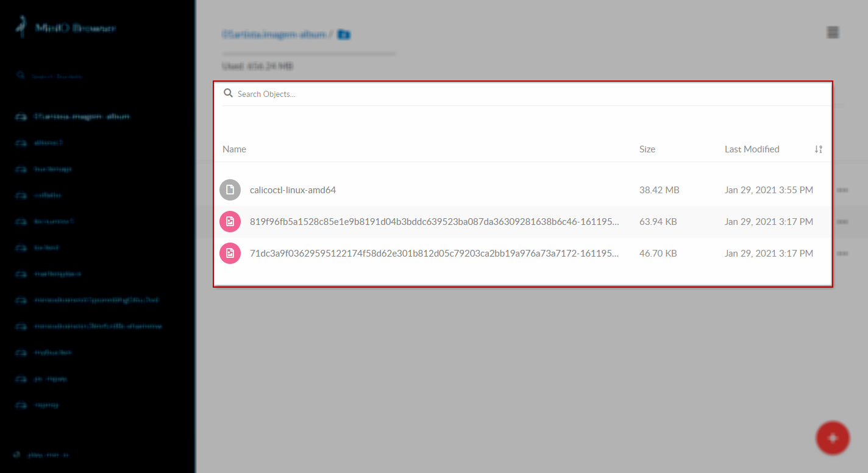Click the 38.42 MB size value
This screenshot has width=868, height=473.
pos(660,190)
